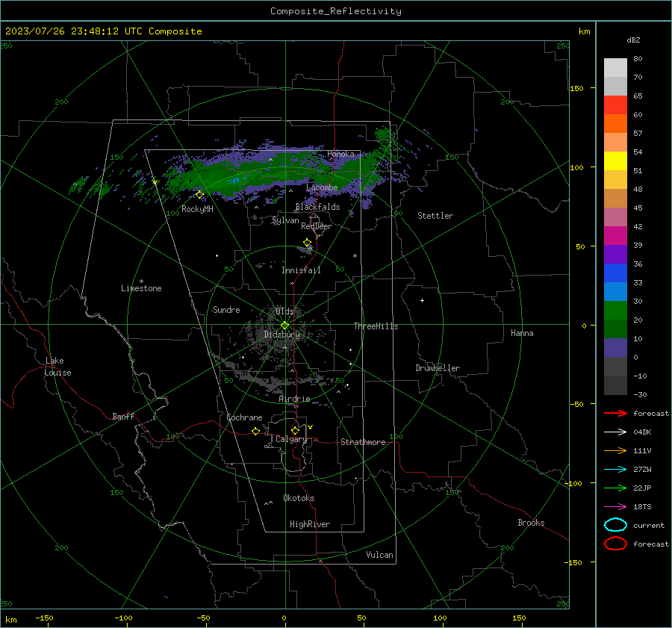
Task: Pick the bright green 20-30 dBZ swatch
Action: (x=615, y=311)
